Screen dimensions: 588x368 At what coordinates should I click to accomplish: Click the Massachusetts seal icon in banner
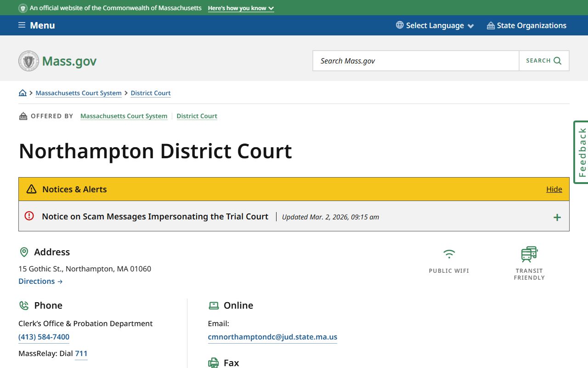23,8
